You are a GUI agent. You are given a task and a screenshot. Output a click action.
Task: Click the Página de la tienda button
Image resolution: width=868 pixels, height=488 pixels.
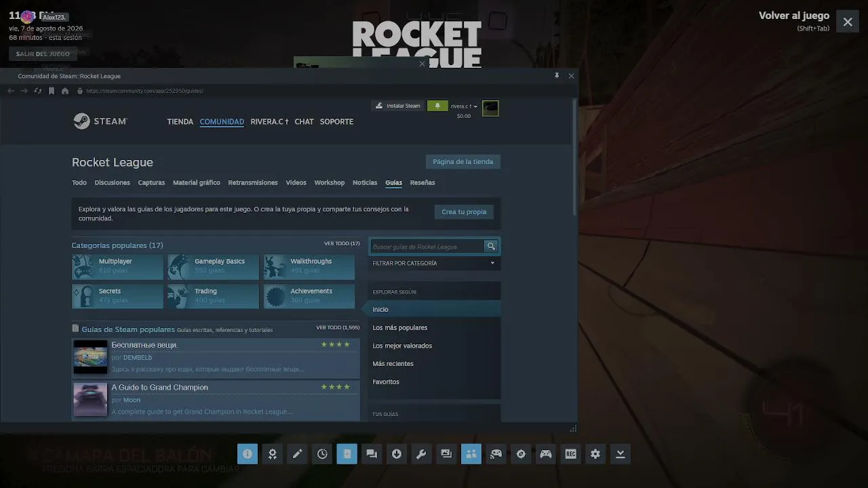pyautogui.click(x=463, y=162)
